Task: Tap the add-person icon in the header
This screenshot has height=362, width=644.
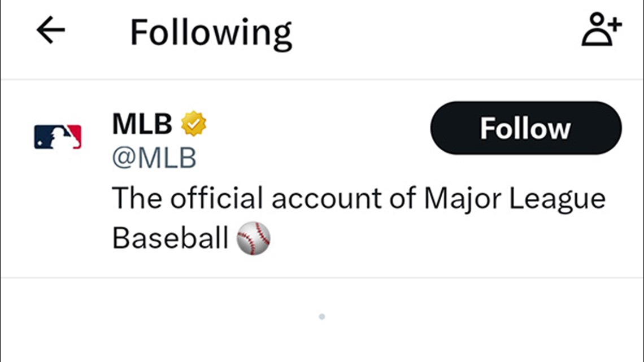Action: pos(602,32)
